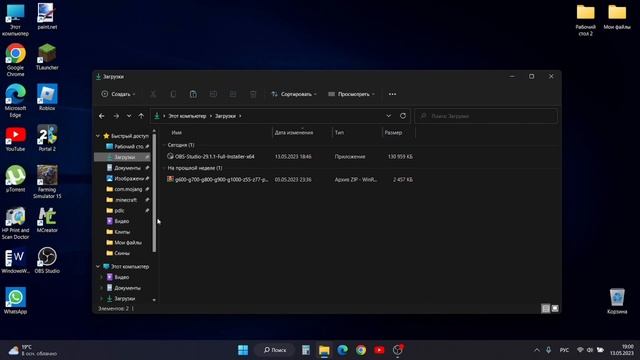The width and height of the screenshot is (640, 360).
Task: Open paint.net desktop shortcut
Action: click(x=47, y=16)
